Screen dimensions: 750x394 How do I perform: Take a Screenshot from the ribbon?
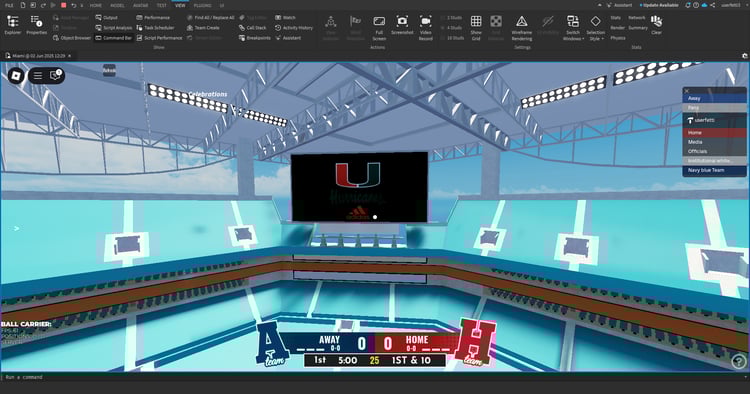click(402, 25)
